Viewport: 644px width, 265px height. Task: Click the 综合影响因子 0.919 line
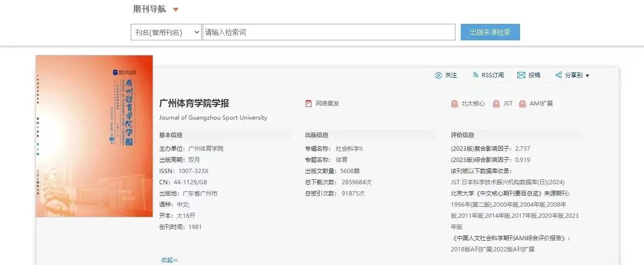pyautogui.click(x=490, y=160)
